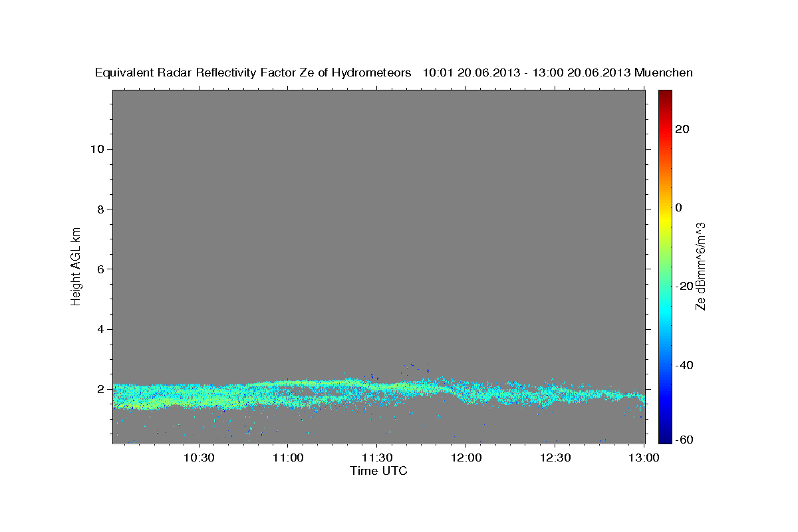
Task: Click the '10:30' time tick label
Action: (199, 458)
